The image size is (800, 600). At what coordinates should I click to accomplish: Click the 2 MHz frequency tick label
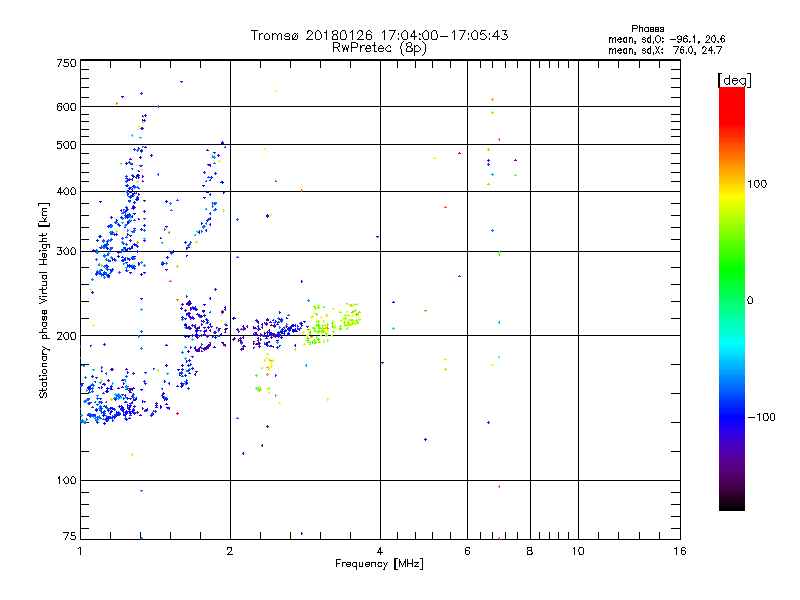(x=230, y=551)
